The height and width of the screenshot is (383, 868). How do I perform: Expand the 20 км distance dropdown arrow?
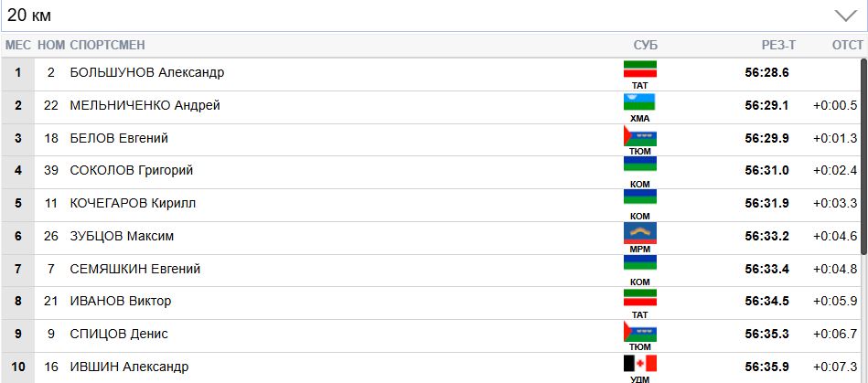[x=843, y=16]
